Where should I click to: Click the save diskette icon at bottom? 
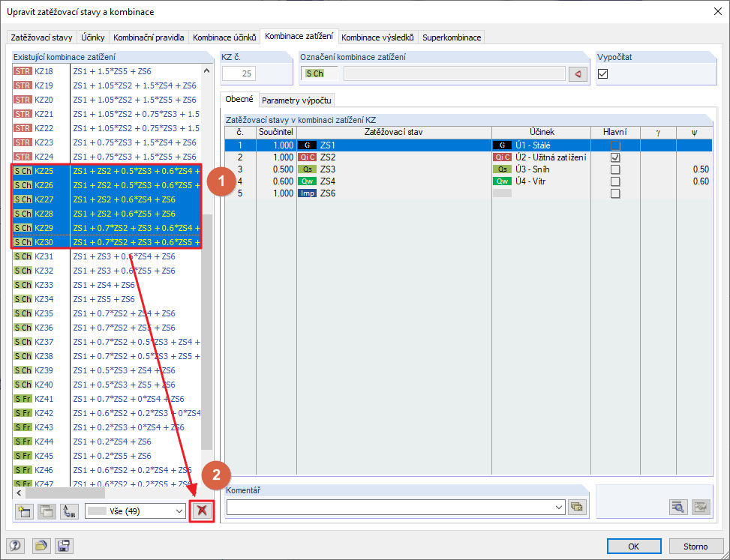point(64,546)
